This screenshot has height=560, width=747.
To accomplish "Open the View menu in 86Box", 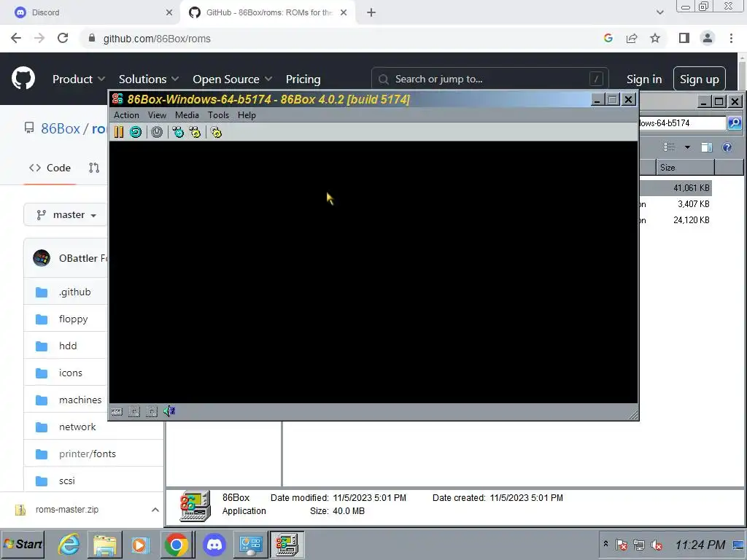I will [x=157, y=114].
